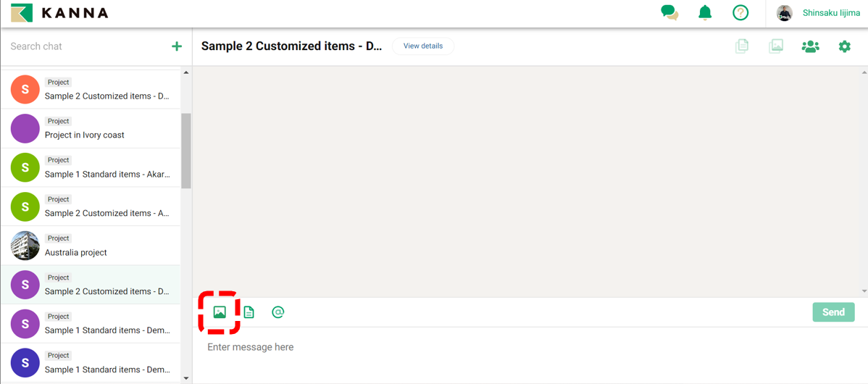Open the chat messages icon in header

click(x=669, y=13)
